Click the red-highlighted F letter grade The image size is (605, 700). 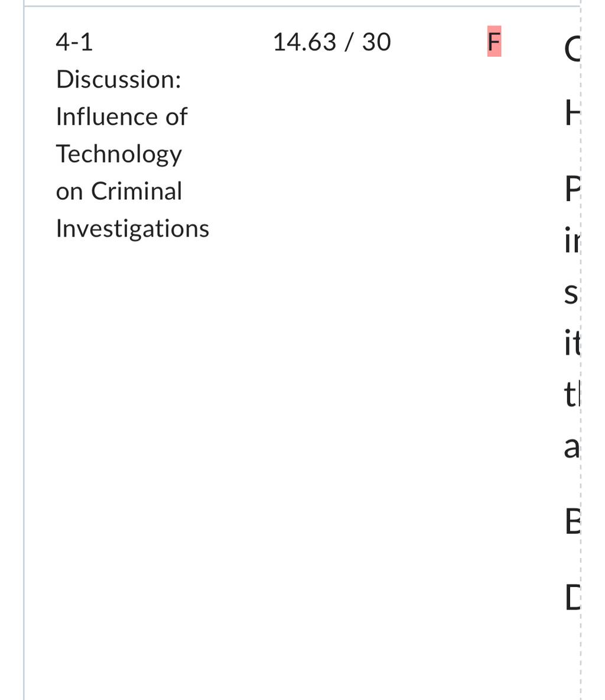click(x=494, y=41)
